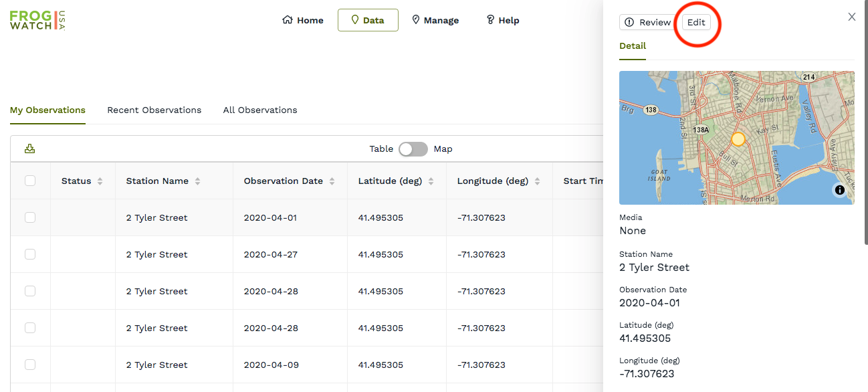Select checkbox for 2020-04-27 observation row

click(x=30, y=254)
